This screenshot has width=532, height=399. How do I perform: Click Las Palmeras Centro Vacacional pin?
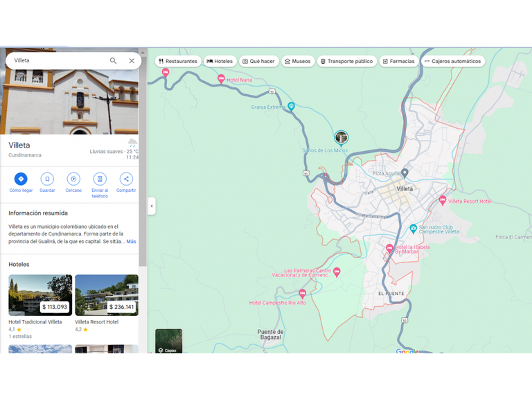pos(337,272)
